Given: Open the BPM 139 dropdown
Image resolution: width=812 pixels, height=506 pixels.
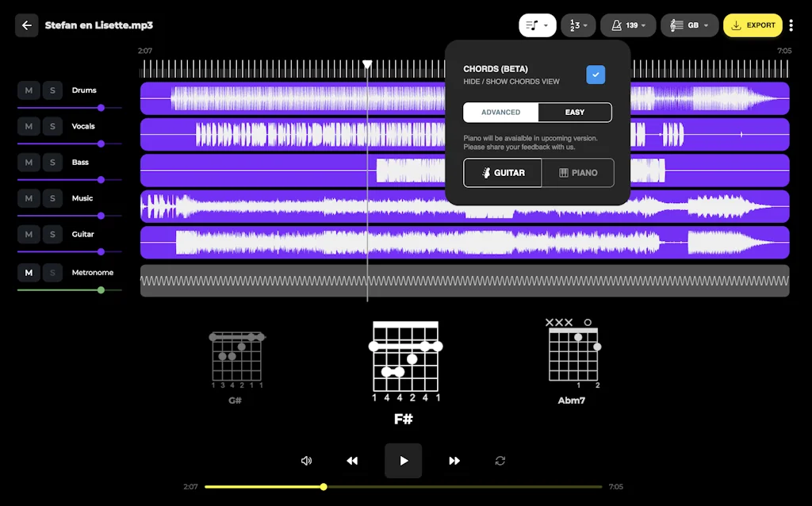Looking at the screenshot, I should coord(628,25).
